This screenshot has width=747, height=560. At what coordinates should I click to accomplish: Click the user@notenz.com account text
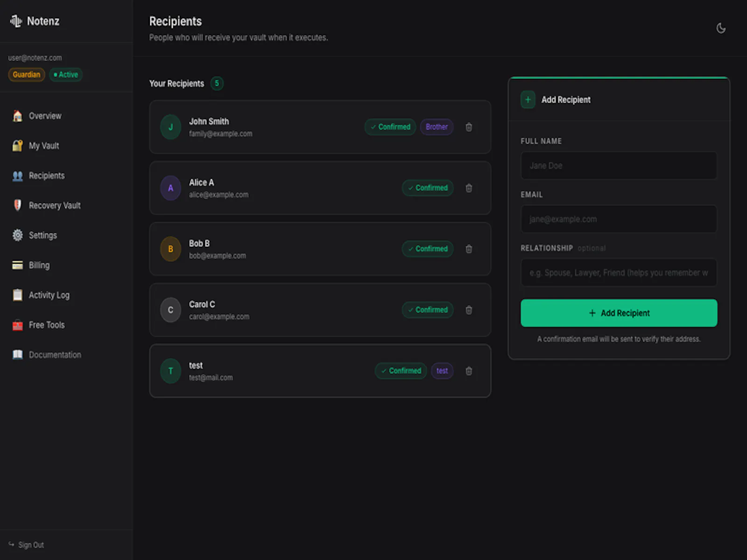pos(35,58)
